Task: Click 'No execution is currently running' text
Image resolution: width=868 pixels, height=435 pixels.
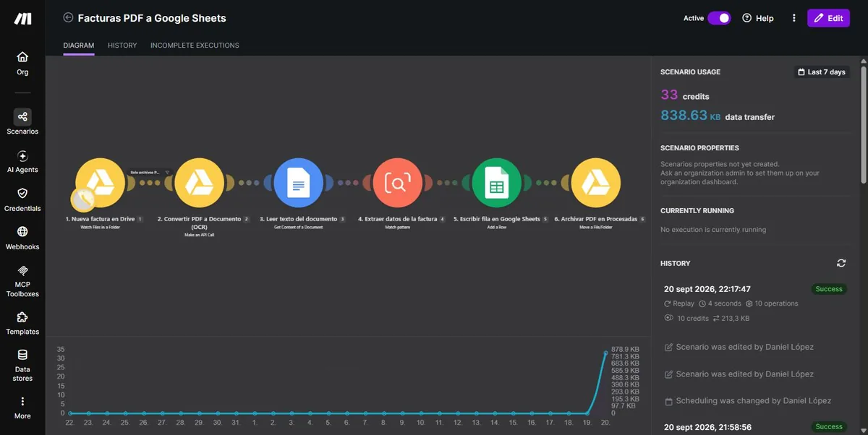Action: pyautogui.click(x=713, y=230)
